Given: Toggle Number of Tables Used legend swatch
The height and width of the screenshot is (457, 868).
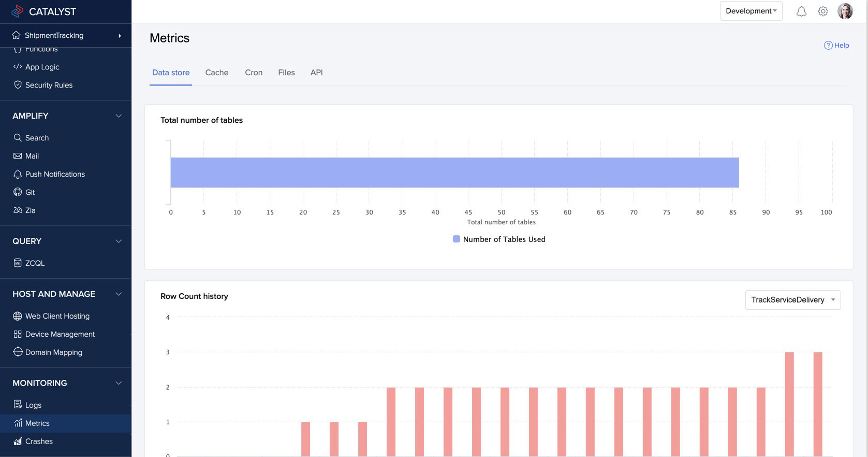Looking at the screenshot, I should point(457,239).
